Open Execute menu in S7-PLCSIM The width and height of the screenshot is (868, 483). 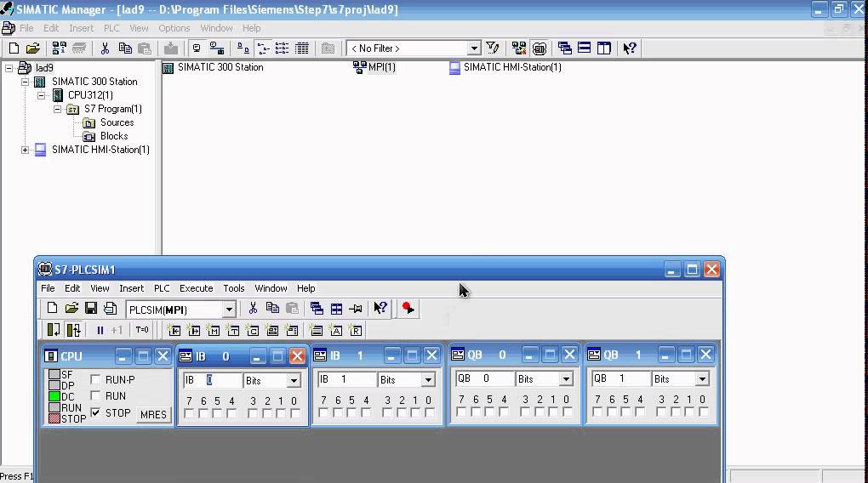pyautogui.click(x=196, y=288)
